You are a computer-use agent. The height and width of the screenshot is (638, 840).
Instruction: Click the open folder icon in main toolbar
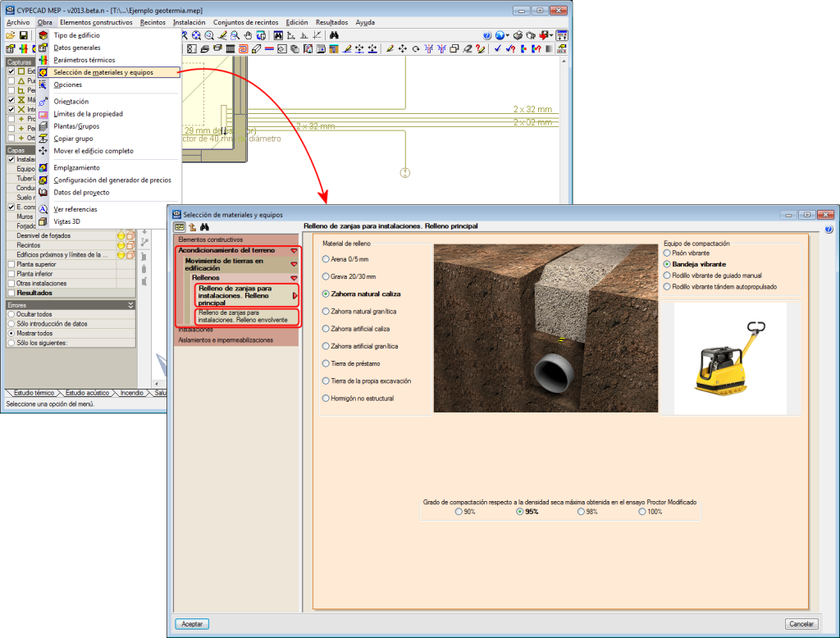[11, 36]
